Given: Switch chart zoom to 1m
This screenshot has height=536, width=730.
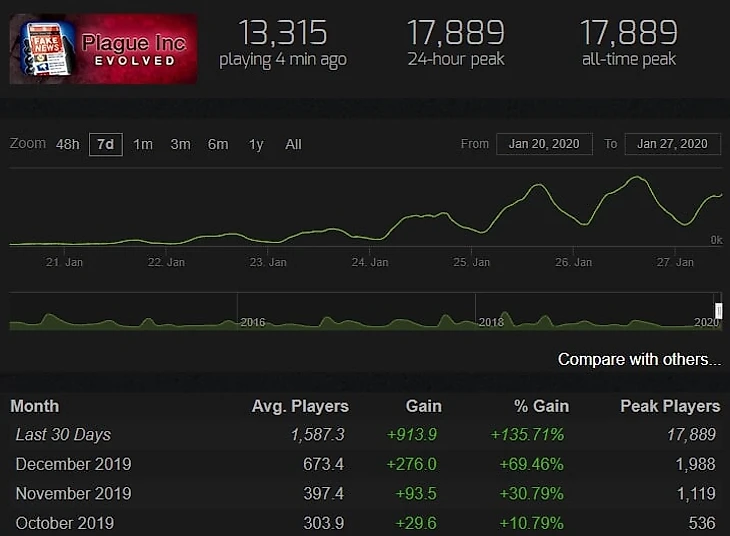Looking at the screenshot, I should click(x=143, y=144).
